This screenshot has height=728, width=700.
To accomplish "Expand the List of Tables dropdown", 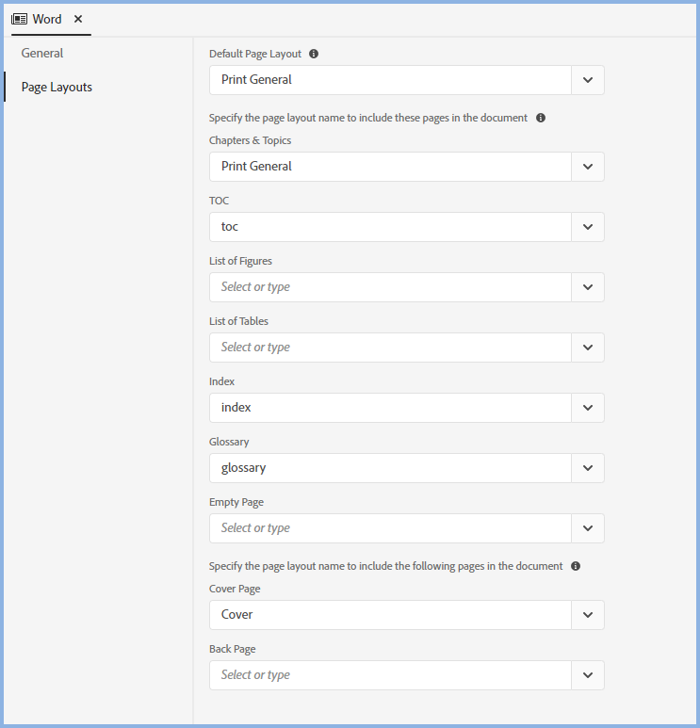I will 588,348.
